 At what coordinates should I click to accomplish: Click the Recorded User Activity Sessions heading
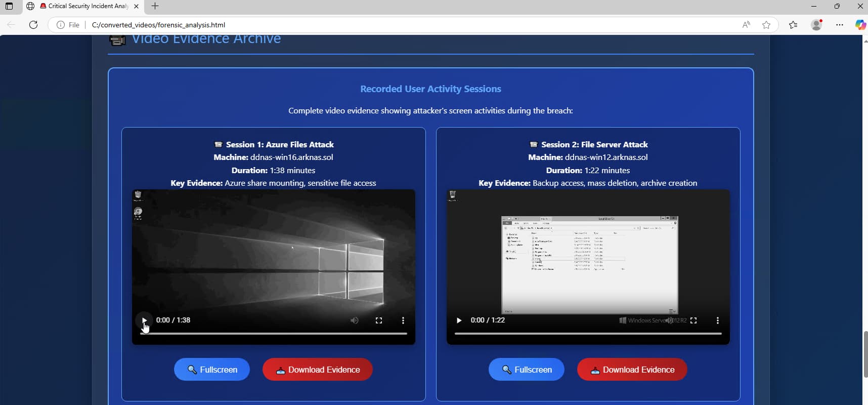(430, 89)
